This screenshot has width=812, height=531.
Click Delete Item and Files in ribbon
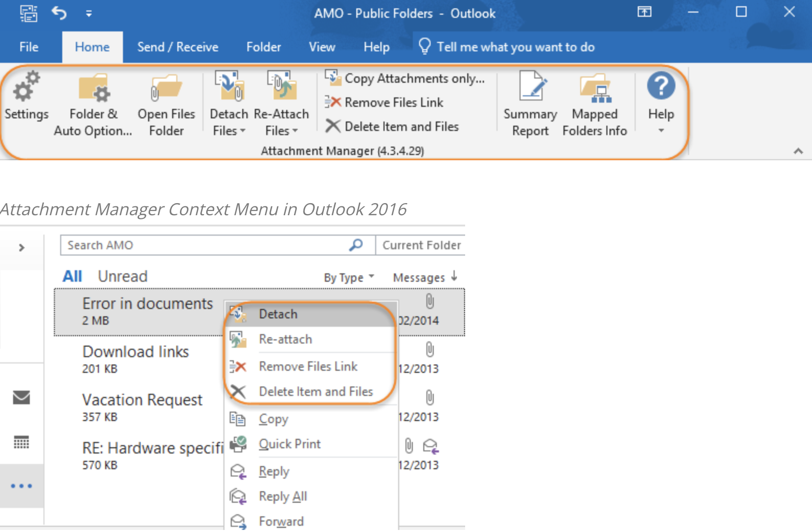392,126
